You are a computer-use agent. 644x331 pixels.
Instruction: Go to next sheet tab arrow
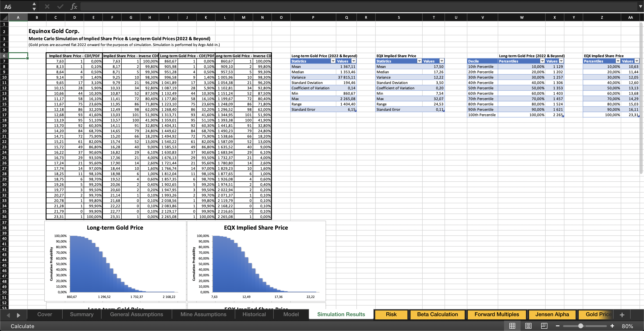(x=18, y=315)
